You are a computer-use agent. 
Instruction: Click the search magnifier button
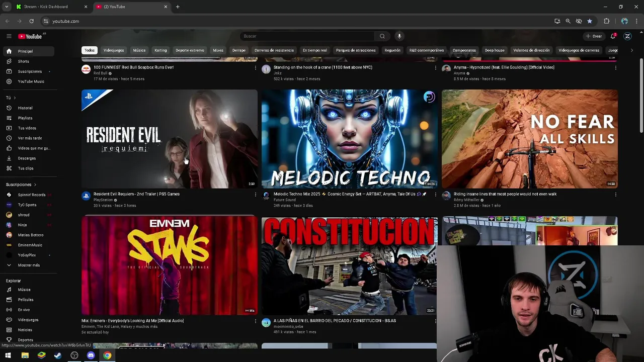tap(382, 36)
